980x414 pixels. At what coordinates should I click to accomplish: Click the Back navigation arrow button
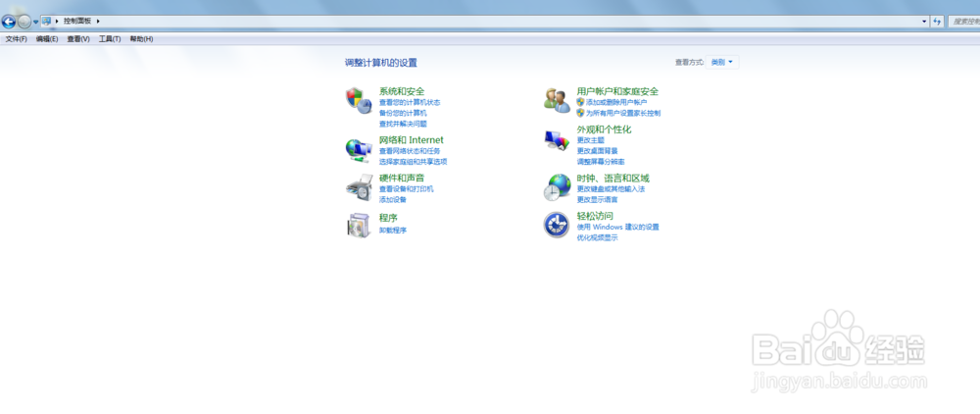(9, 22)
